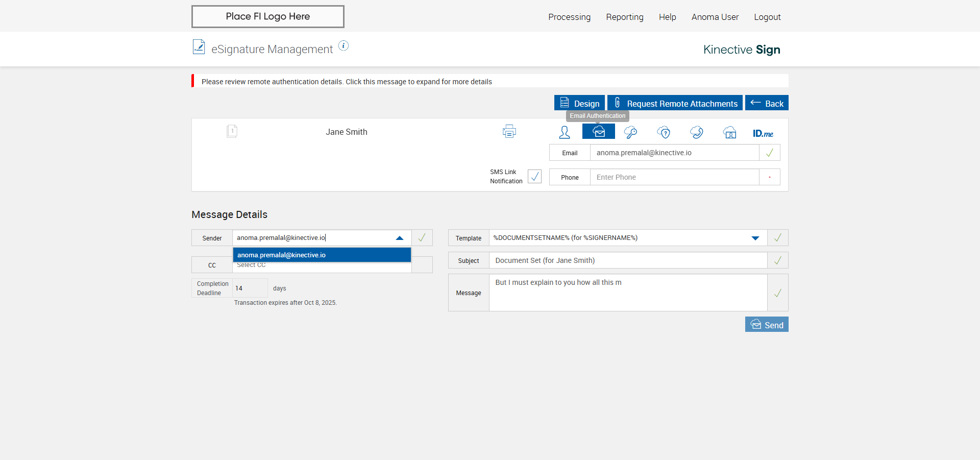Choose the cloud key password authentication icon
The image size is (980, 460).
pos(630,132)
